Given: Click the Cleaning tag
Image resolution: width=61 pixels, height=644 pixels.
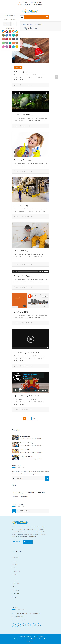Looking at the screenshot, I should [18, 492].
